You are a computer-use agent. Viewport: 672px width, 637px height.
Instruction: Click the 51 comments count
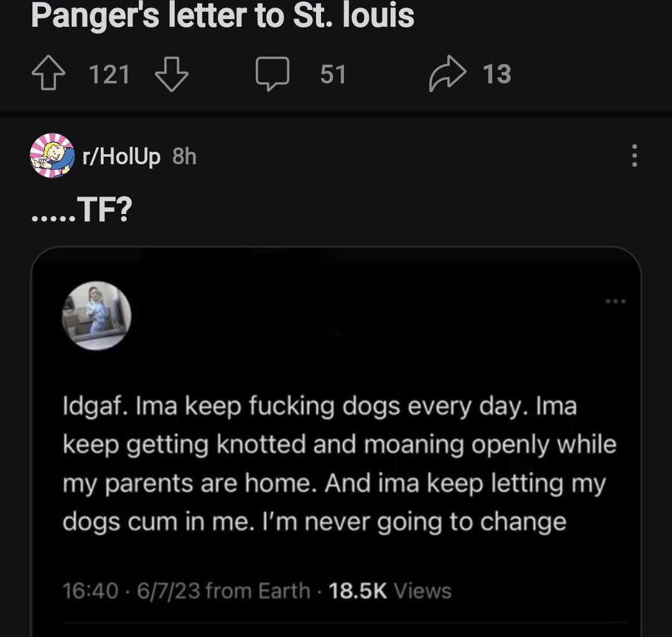click(333, 75)
